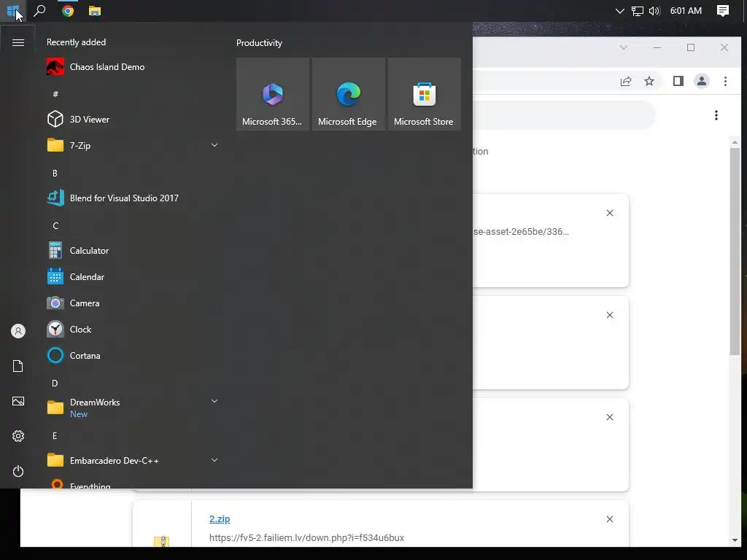The width and height of the screenshot is (747, 560).
Task: Expand the Start menu hamburger navigation
Action: (x=18, y=43)
